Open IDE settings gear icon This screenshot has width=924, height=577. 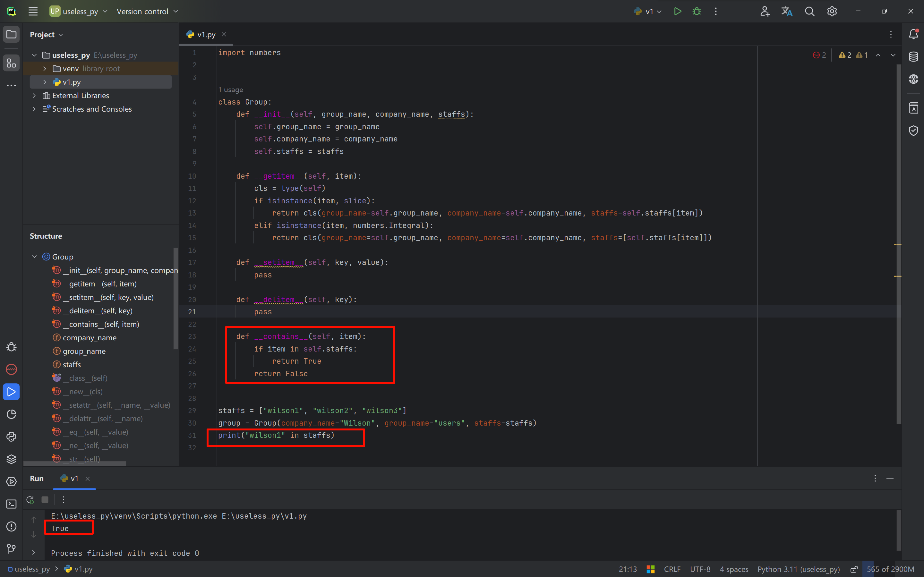click(832, 12)
